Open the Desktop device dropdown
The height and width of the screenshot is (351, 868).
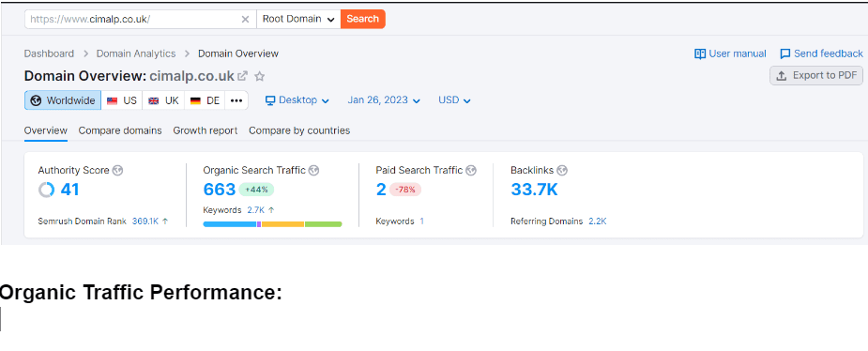297,100
